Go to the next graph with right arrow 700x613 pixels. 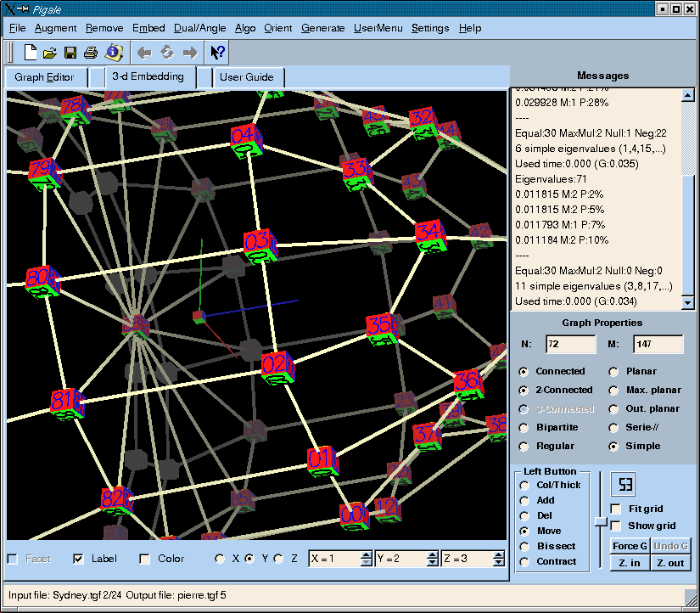[189, 53]
